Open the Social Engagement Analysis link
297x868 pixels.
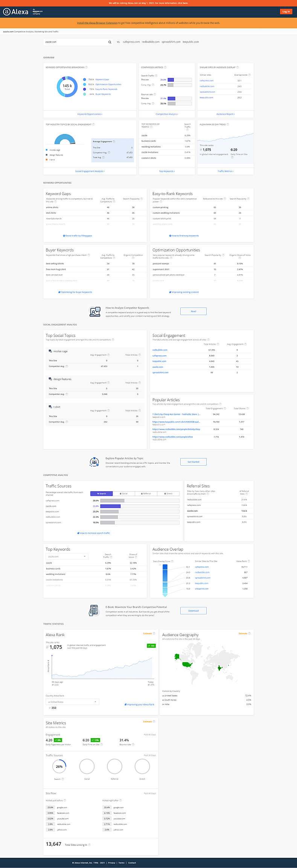click(x=90, y=171)
